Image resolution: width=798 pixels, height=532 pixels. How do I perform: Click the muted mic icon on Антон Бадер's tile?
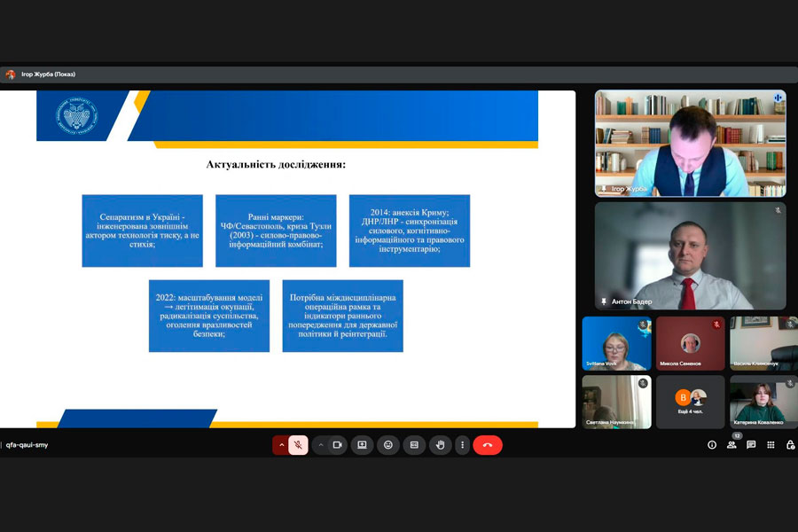click(x=778, y=210)
